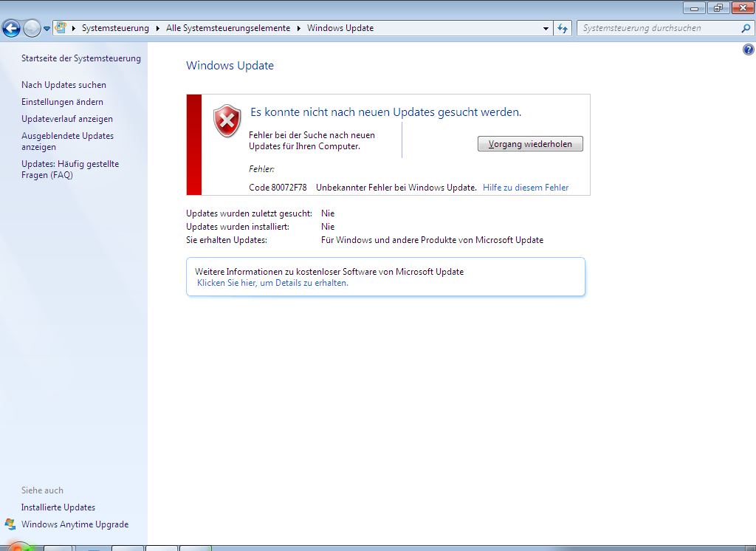Click Es konnte nicht nach neuen Updates gesucht werden
This screenshot has width=756, height=551.
[x=385, y=112]
